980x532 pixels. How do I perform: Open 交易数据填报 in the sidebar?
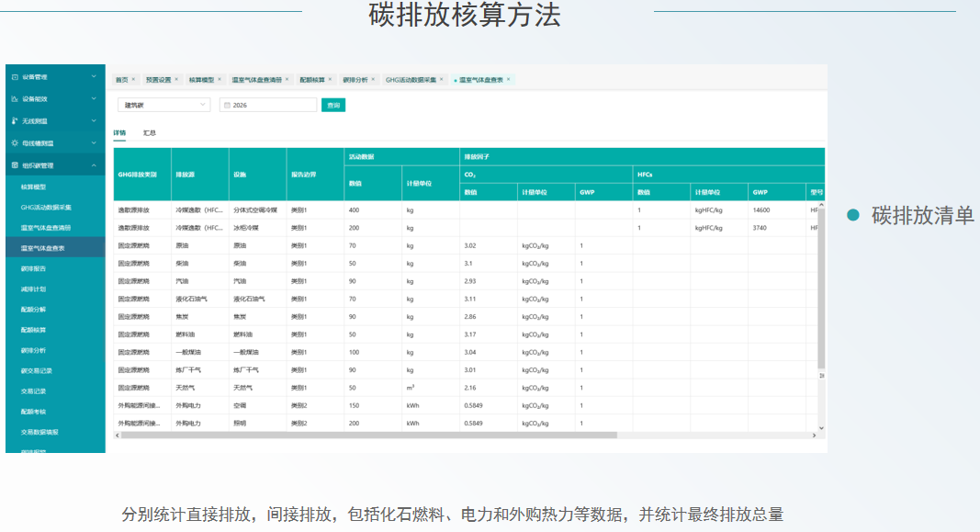(x=55, y=432)
